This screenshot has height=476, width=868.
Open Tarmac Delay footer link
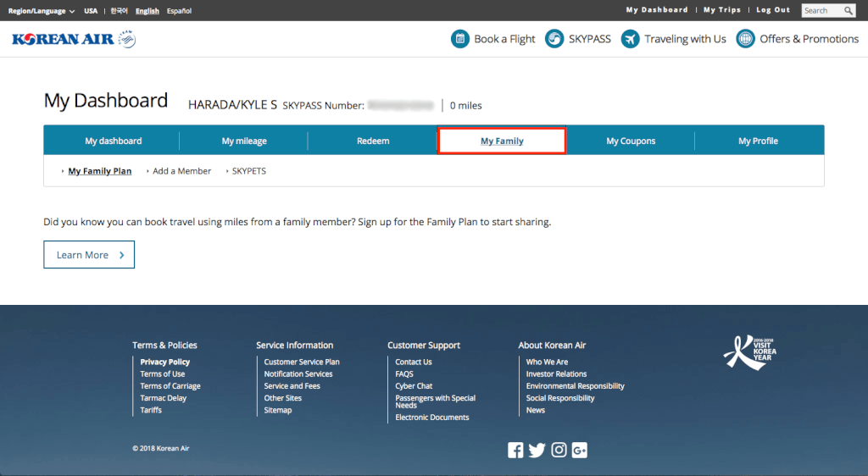pyautogui.click(x=164, y=397)
